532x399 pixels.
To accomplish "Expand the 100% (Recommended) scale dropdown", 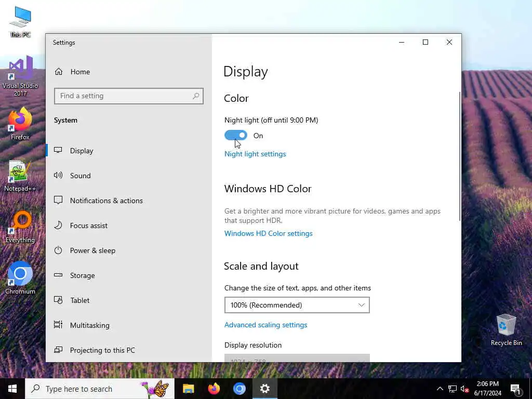I will [297, 305].
